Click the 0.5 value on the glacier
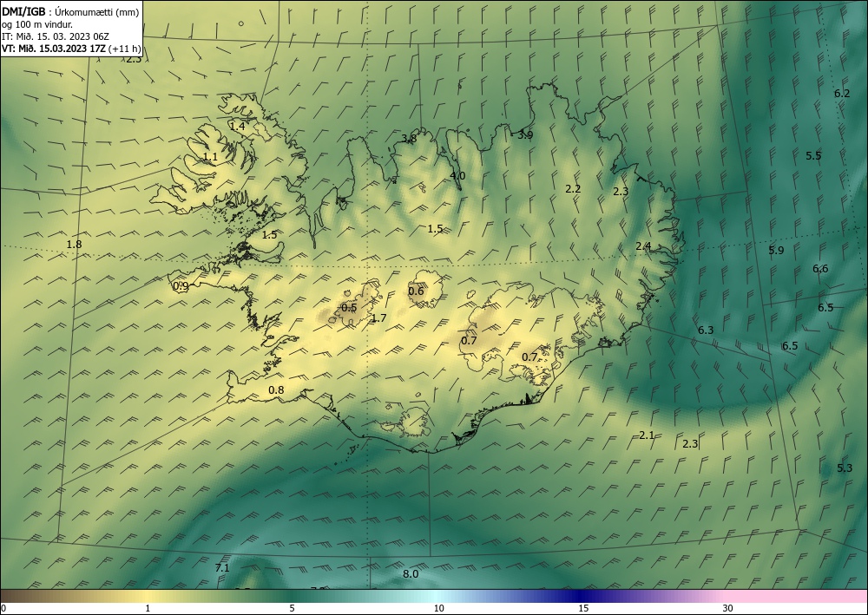Viewport: 868px width, 615px height. click(349, 307)
